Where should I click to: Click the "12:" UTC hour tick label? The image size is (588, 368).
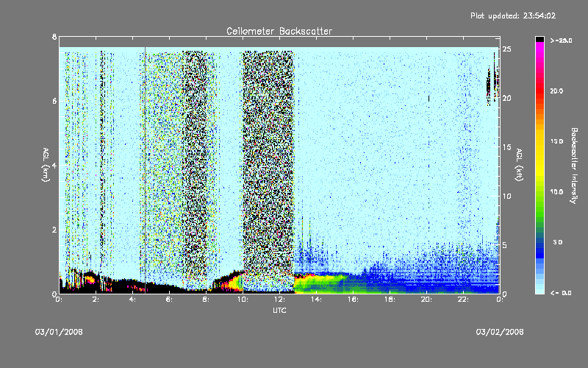(x=279, y=300)
